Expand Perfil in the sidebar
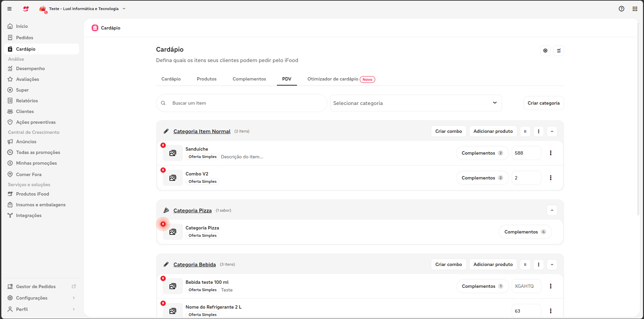Screen dimensions: 644x319 point(74,309)
